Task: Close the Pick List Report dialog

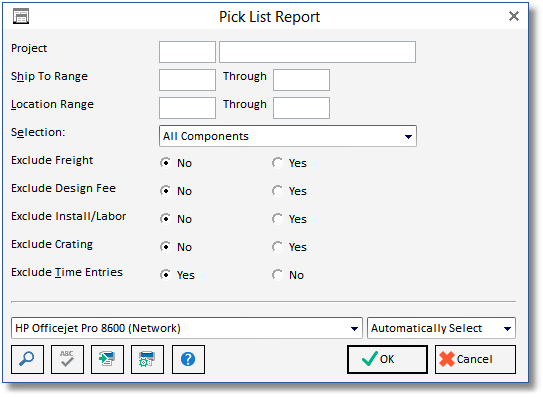Action: click(x=514, y=16)
